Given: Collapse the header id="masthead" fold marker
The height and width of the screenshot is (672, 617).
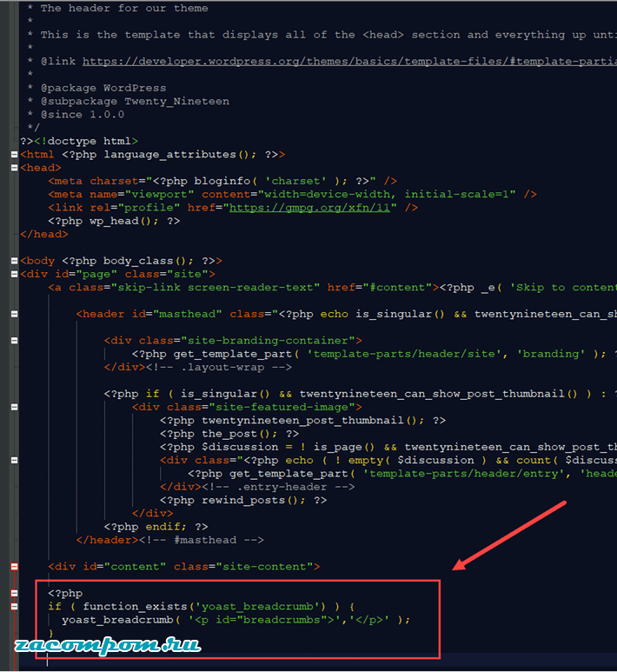Looking at the screenshot, I should click(x=14, y=314).
